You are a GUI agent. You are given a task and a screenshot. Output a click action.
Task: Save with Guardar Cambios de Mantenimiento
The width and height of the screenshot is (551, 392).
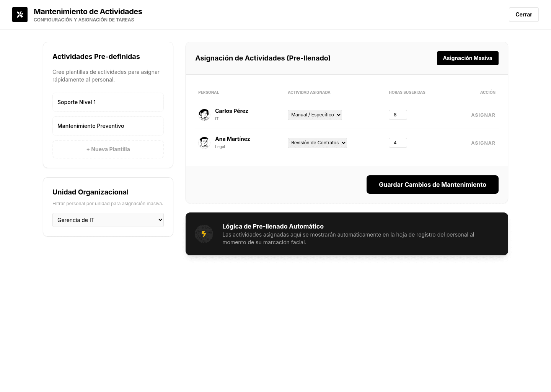point(432,185)
